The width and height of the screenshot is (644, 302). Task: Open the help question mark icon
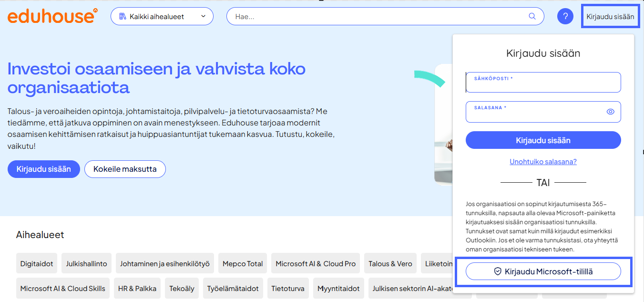pos(565,16)
